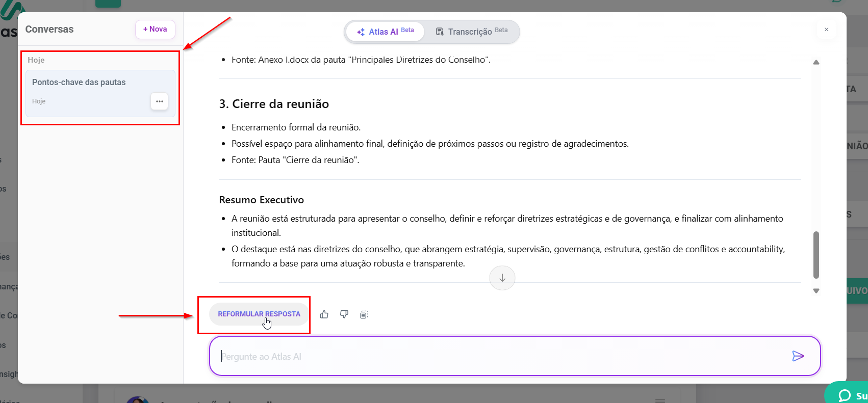Close the Atlas AI dialog
The width and height of the screenshot is (868, 403).
click(826, 30)
